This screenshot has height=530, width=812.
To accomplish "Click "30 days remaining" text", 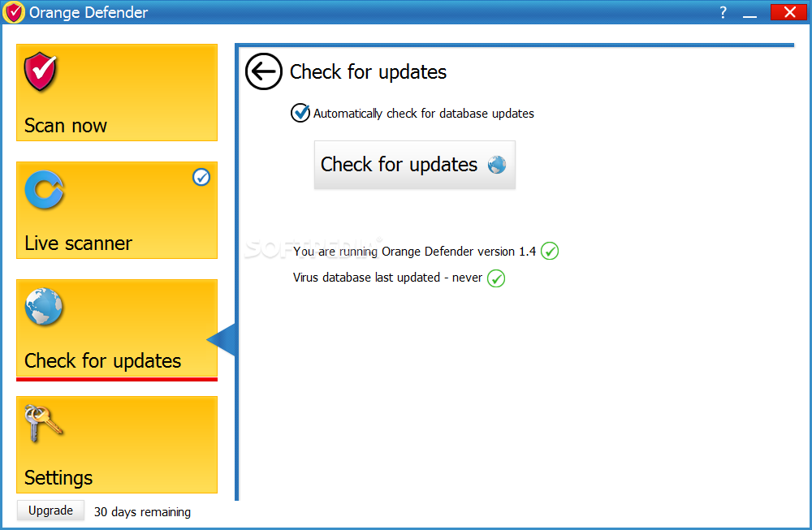I will (142, 512).
